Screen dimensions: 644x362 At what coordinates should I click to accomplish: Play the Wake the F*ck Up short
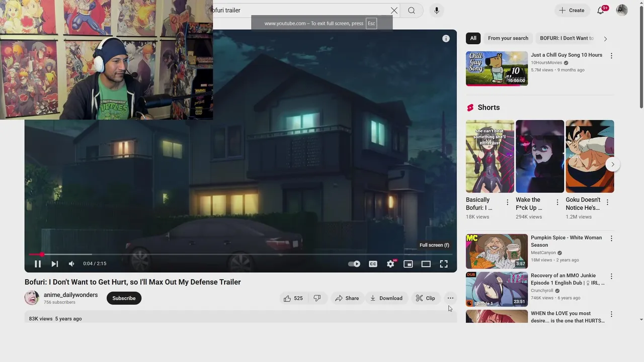tap(540, 156)
